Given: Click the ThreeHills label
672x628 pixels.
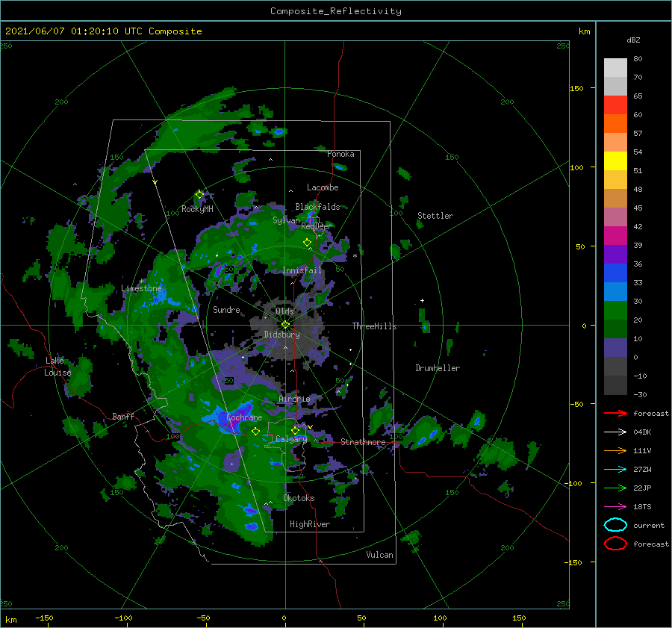Looking at the screenshot, I should (375, 326).
